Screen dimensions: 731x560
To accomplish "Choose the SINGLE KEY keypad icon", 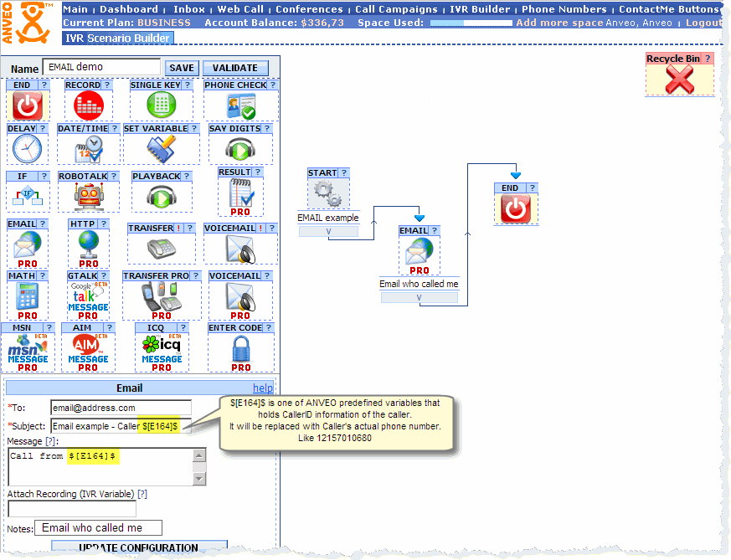I will tap(162, 105).
